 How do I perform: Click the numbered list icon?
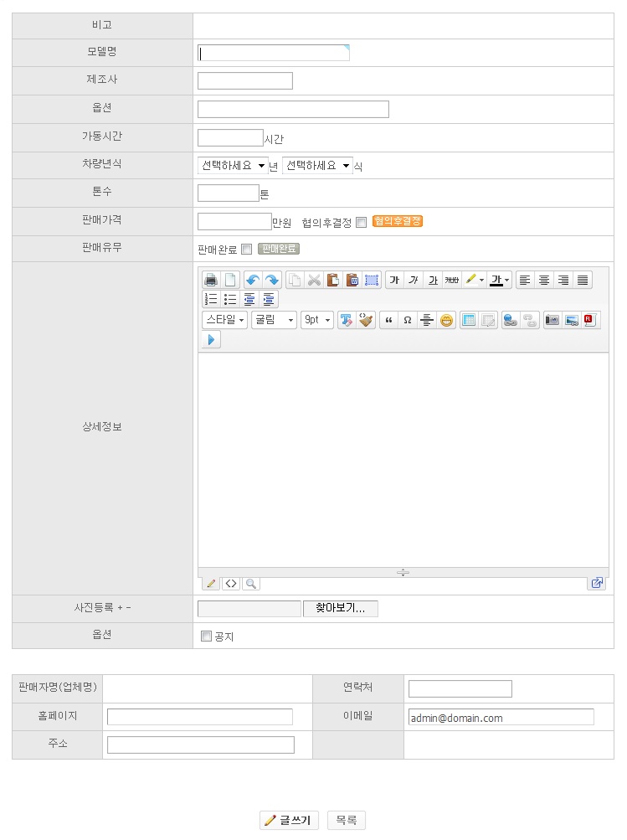pos(211,300)
